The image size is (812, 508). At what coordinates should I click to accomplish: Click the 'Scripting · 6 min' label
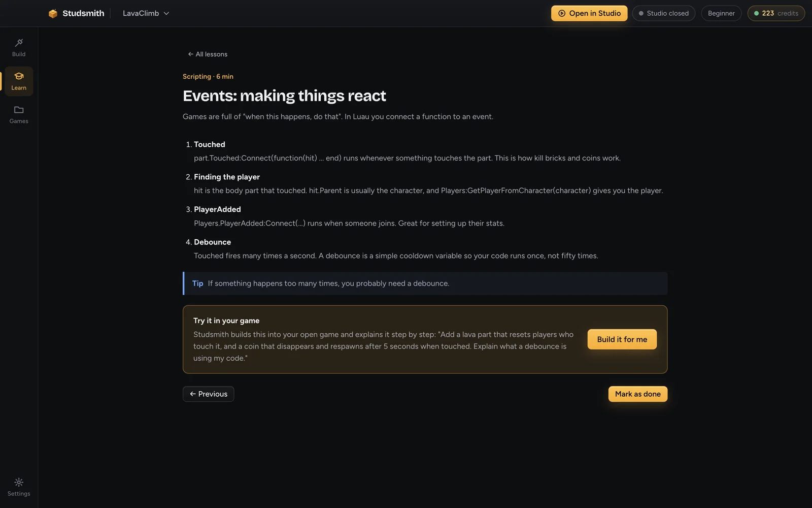(208, 77)
